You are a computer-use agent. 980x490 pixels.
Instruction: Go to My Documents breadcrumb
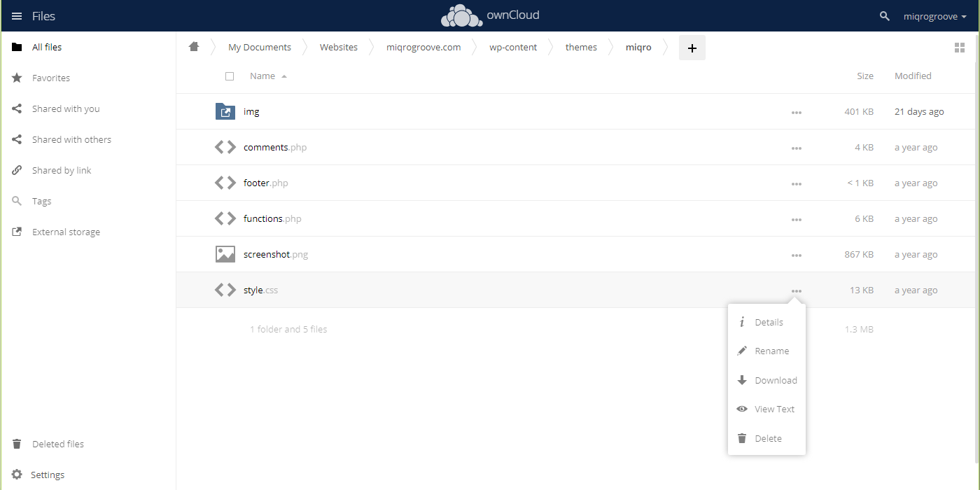(260, 48)
